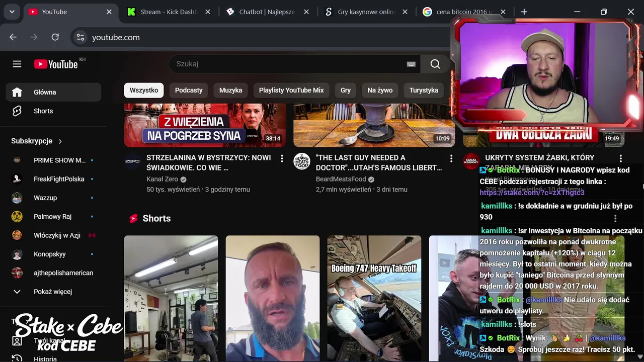Open DWA OBLICZA ŻABKI video thumbnail
This screenshot has width=644, height=362.
point(542,136)
